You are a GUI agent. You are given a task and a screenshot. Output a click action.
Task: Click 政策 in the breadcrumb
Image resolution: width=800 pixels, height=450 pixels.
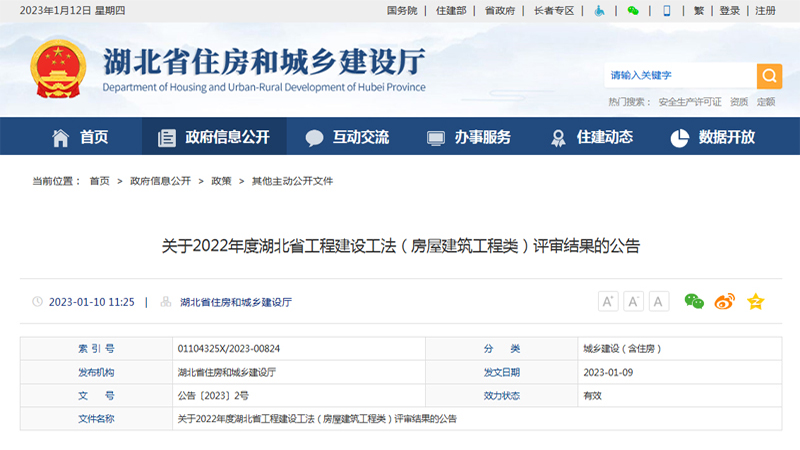point(221,181)
